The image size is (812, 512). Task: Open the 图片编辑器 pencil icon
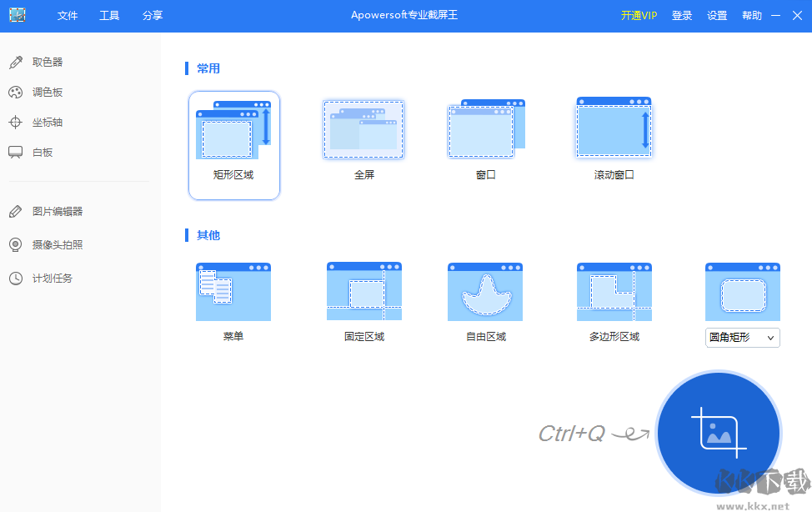16,212
